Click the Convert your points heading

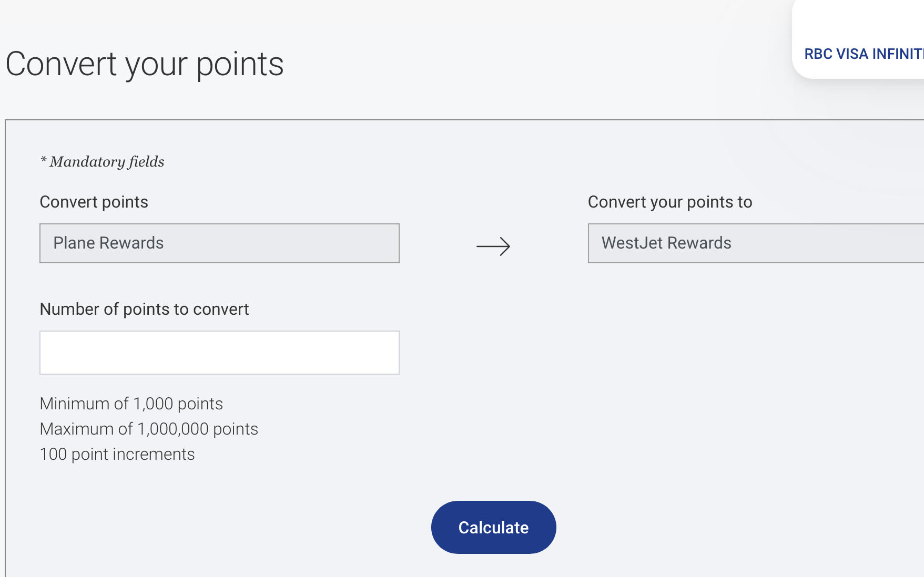click(x=145, y=63)
